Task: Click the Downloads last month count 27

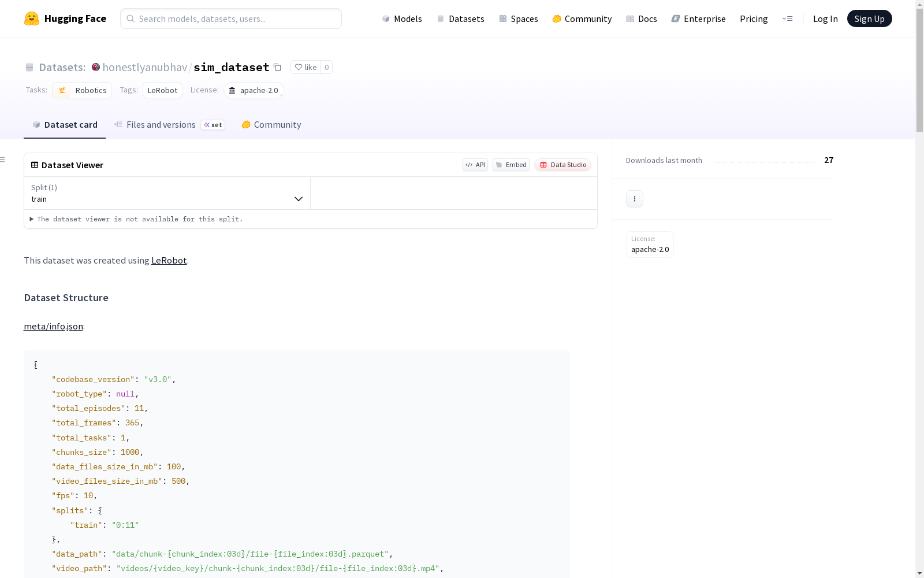Action: (829, 160)
